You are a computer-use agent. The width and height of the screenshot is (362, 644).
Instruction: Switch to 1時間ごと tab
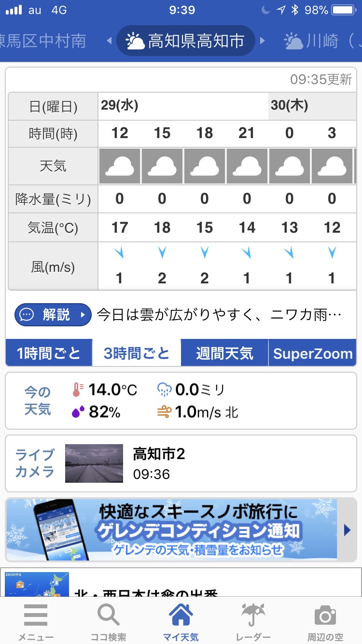(48, 353)
